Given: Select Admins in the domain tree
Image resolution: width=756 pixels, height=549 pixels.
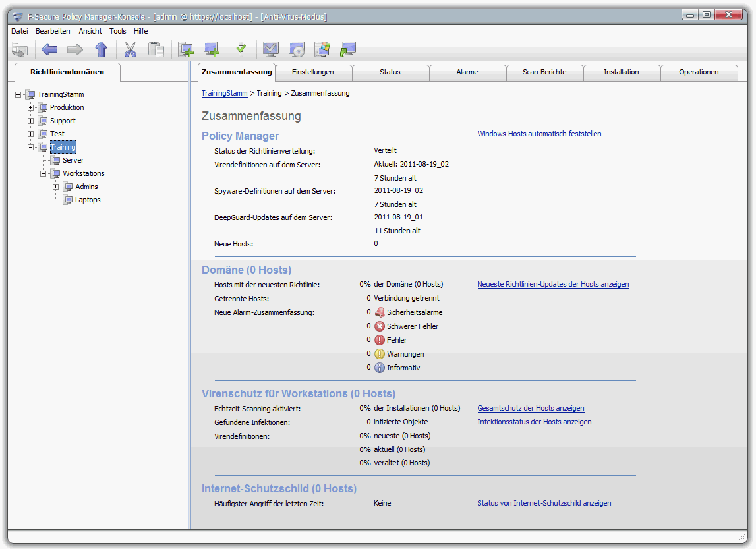Looking at the screenshot, I should click(x=86, y=187).
